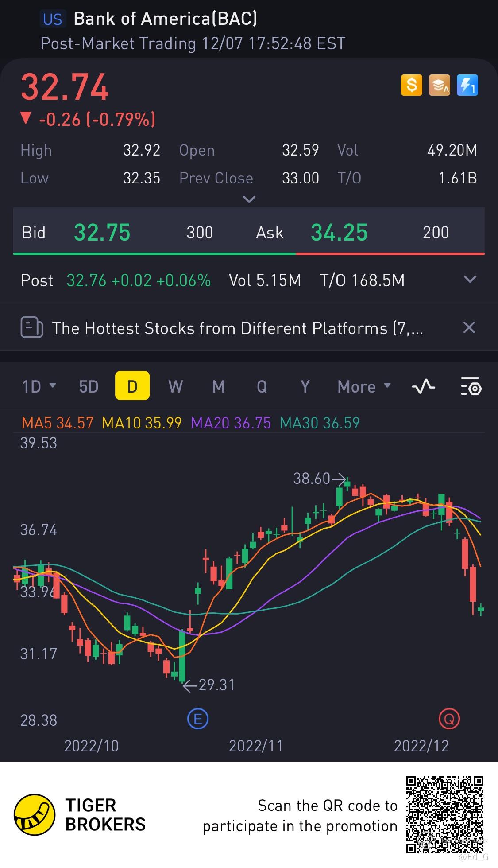Tap the T/O 1.61B value
Image resolution: width=498 pixels, height=868 pixels.
(458, 178)
